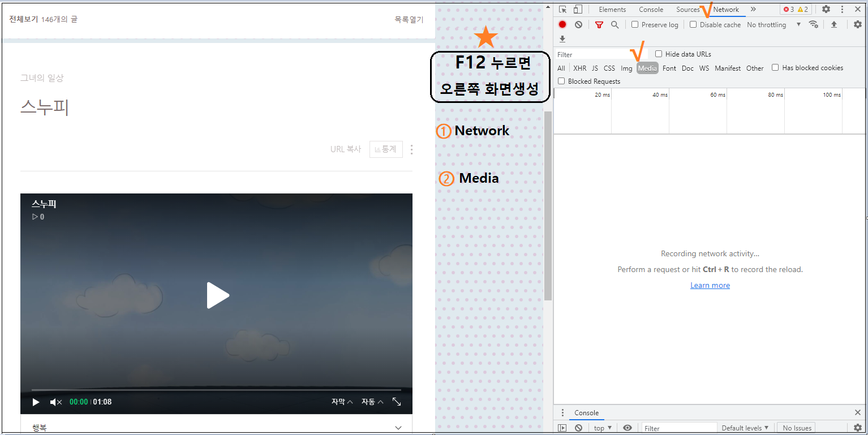Screen dimensions: 868x435
Task: Open the 그녀의 일상 category link
Action: click(x=42, y=78)
